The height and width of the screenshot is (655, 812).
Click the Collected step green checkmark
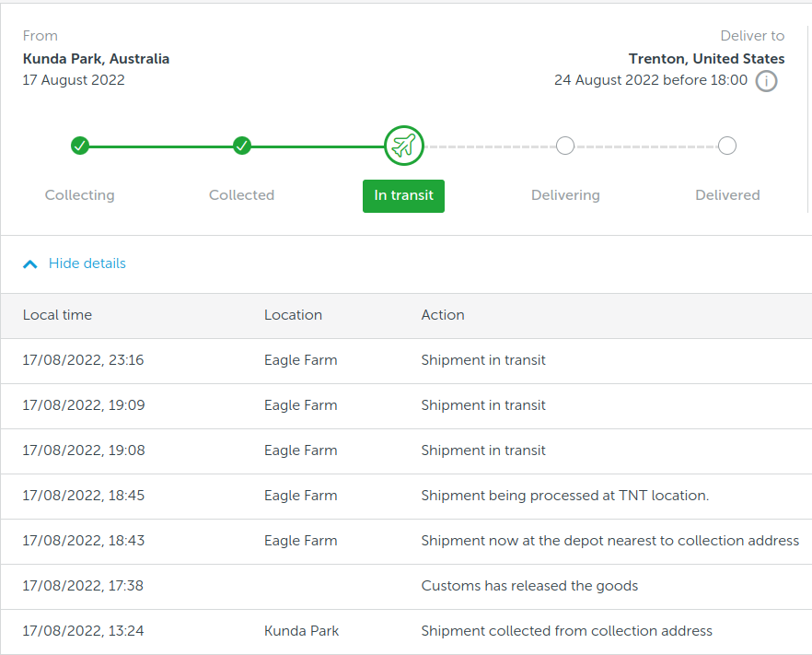242,146
